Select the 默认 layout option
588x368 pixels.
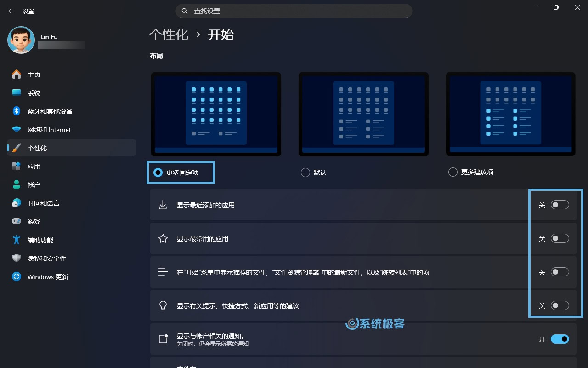(x=305, y=172)
